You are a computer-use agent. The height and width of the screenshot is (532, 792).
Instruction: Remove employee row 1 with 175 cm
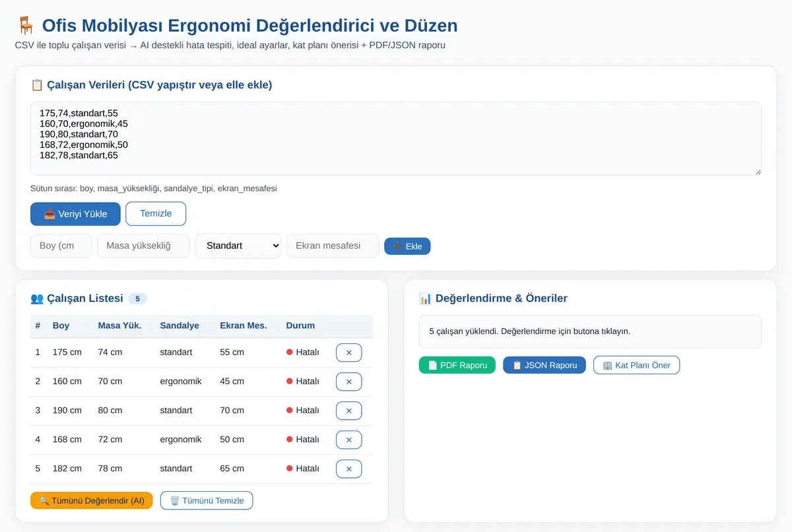348,352
